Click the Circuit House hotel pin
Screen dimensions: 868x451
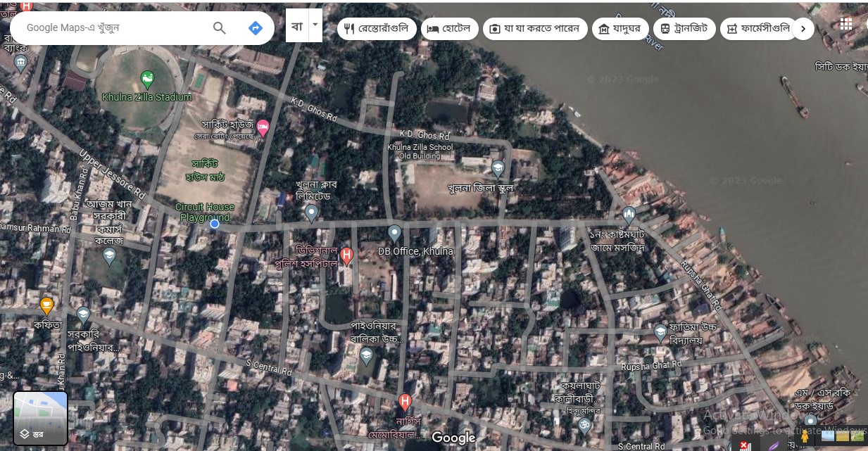click(x=263, y=128)
